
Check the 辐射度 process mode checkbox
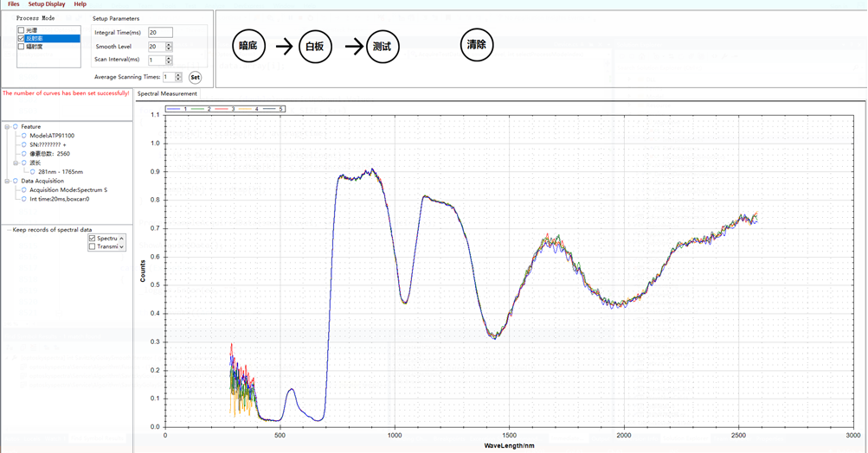coord(22,47)
